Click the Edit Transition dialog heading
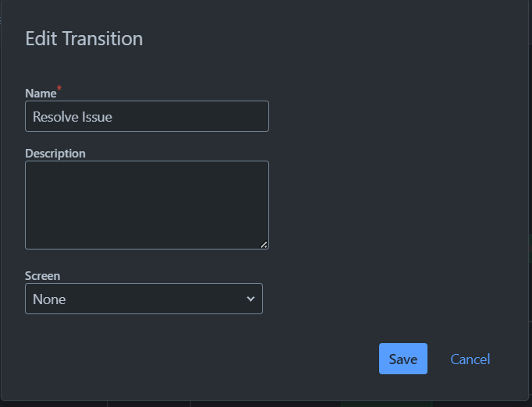 (x=84, y=38)
